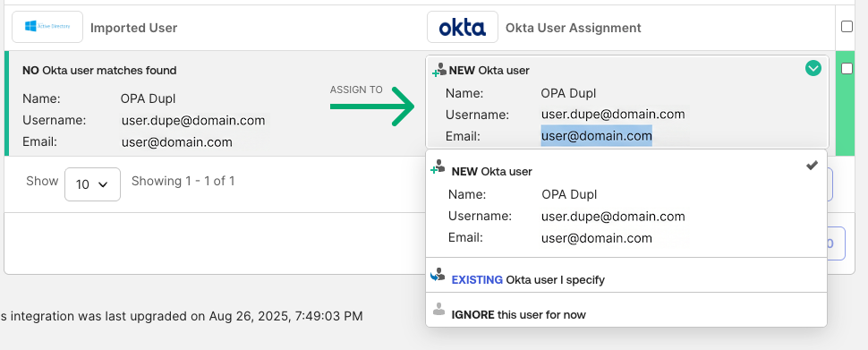This screenshot has width=868, height=350.
Task: Click the highlighted email user@domain.com
Action: pyautogui.click(x=596, y=136)
